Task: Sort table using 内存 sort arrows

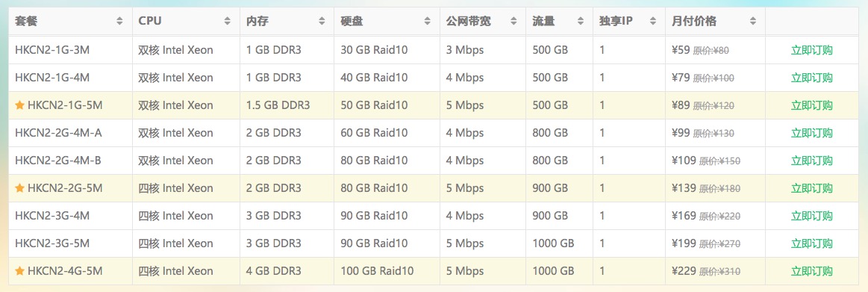Action: [322, 22]
